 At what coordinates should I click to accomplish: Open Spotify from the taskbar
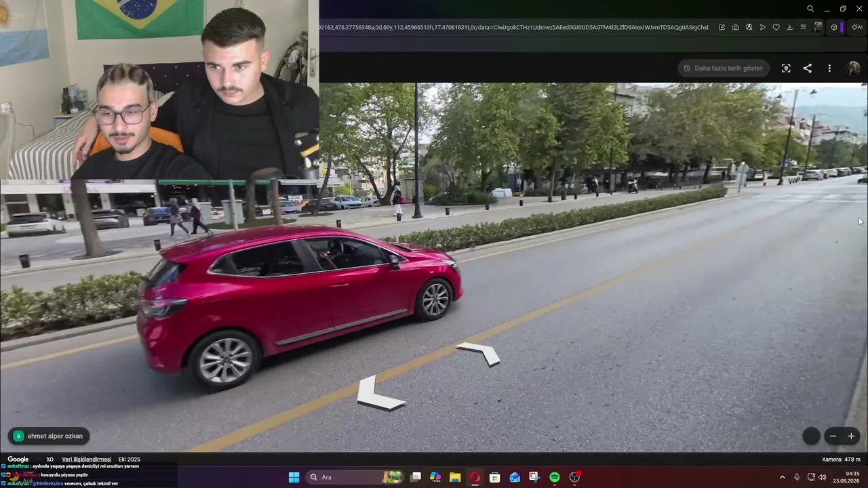(555, 477)
